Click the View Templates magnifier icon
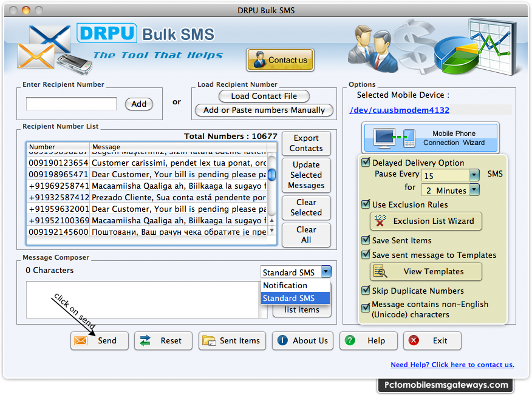 pos(380,271)
